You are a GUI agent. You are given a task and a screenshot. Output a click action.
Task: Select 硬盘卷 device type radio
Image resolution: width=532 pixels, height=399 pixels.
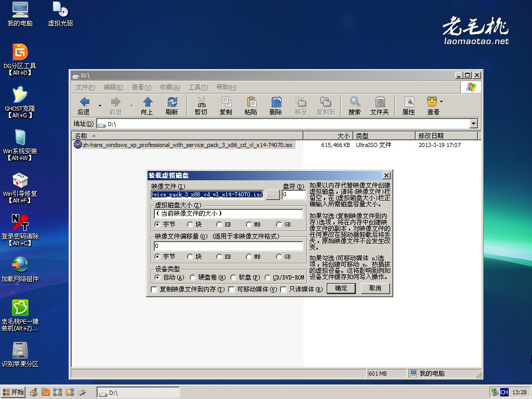coord(193,277)
